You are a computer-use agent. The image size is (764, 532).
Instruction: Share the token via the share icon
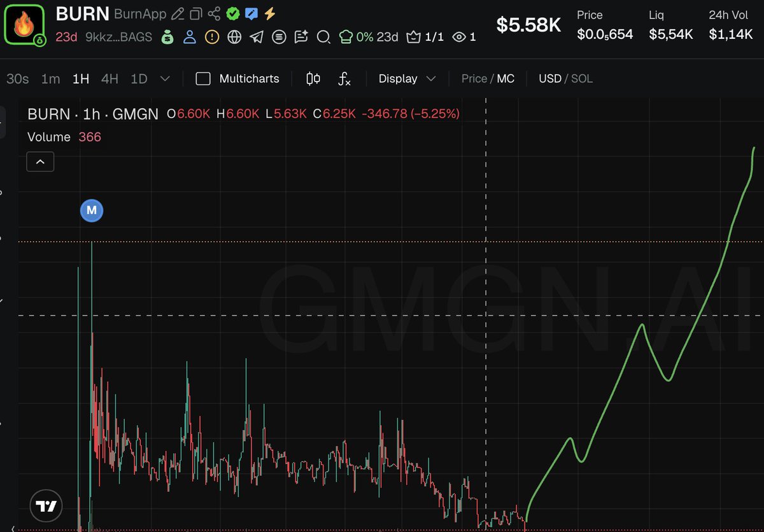coord(215,13)
